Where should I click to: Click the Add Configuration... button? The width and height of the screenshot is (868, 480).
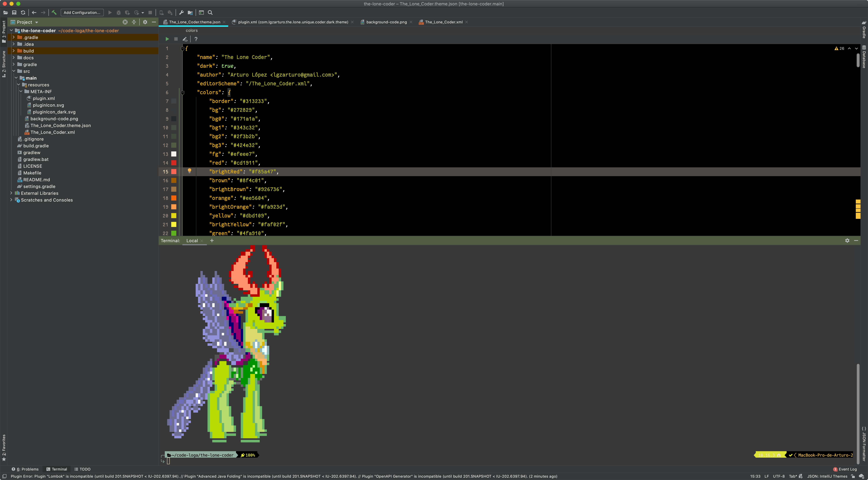tap(82, 13)
